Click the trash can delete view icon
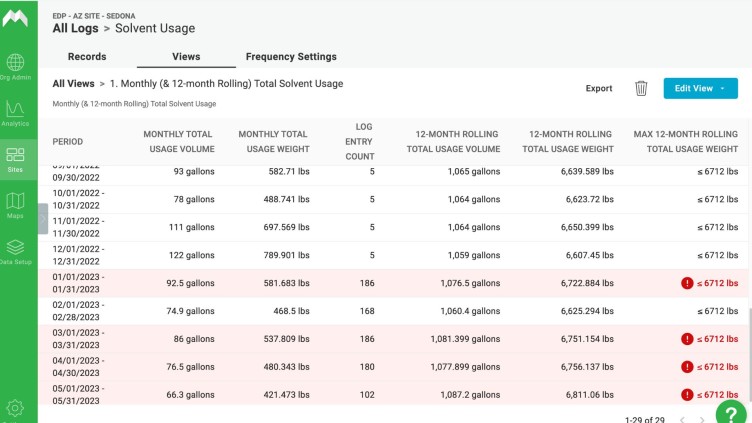This screenshot has width=752, height=423. [641, 88]
